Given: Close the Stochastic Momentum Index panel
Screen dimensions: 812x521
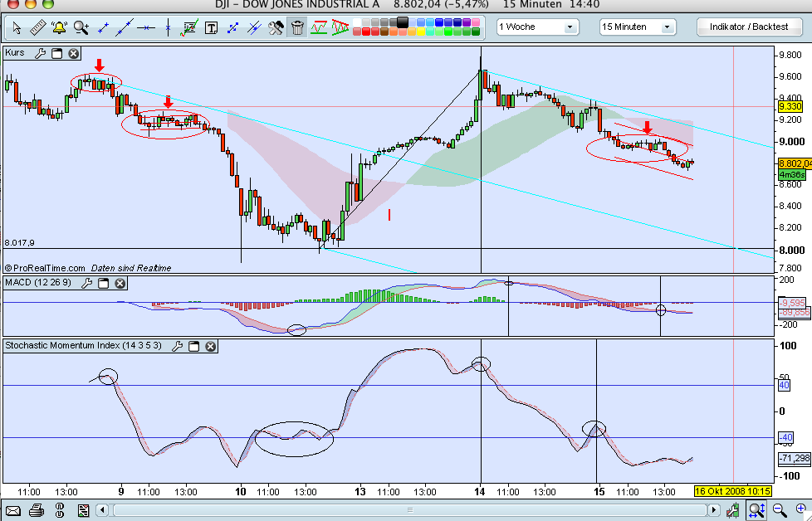Looking at the screenshot, I should pyautogui.click(x=210, y=346).
